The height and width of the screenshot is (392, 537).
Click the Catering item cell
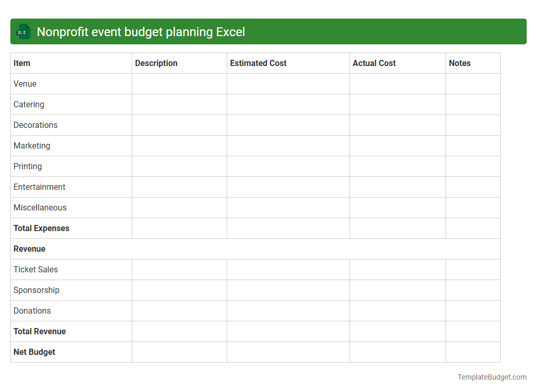(x=28, y=104)
